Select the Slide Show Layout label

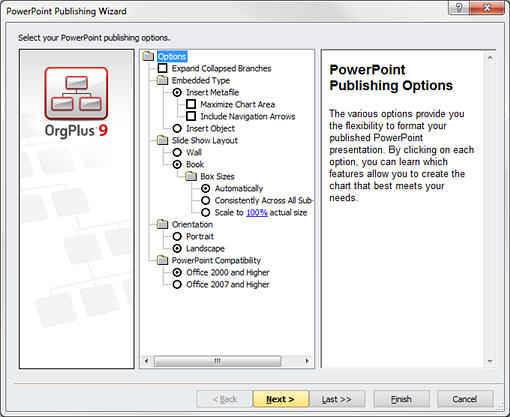(x=205, y=140)
